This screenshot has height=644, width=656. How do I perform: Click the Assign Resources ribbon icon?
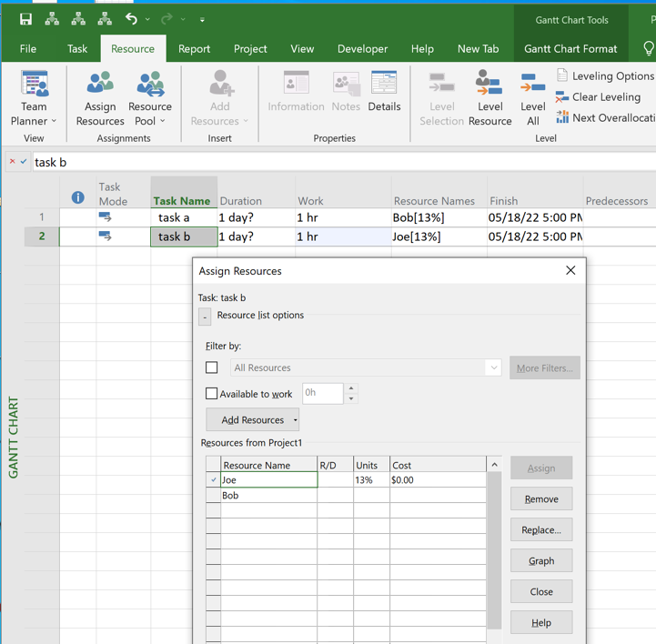click(100, 98)
